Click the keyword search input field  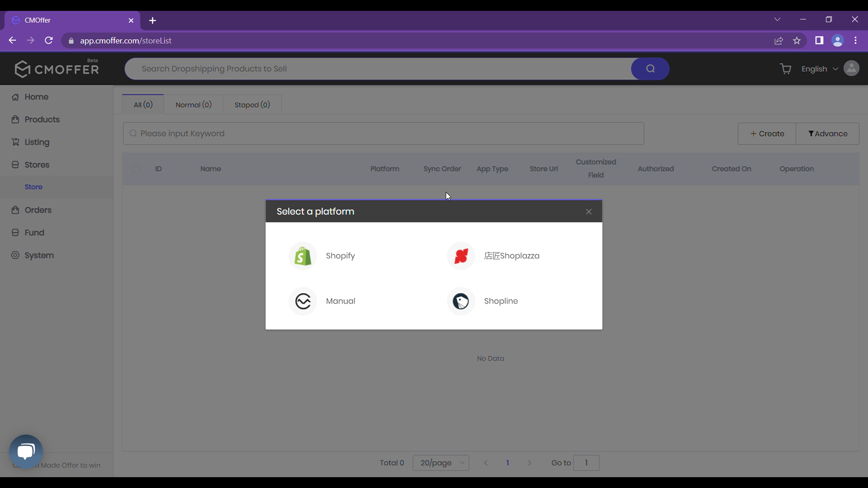point(383,133)
